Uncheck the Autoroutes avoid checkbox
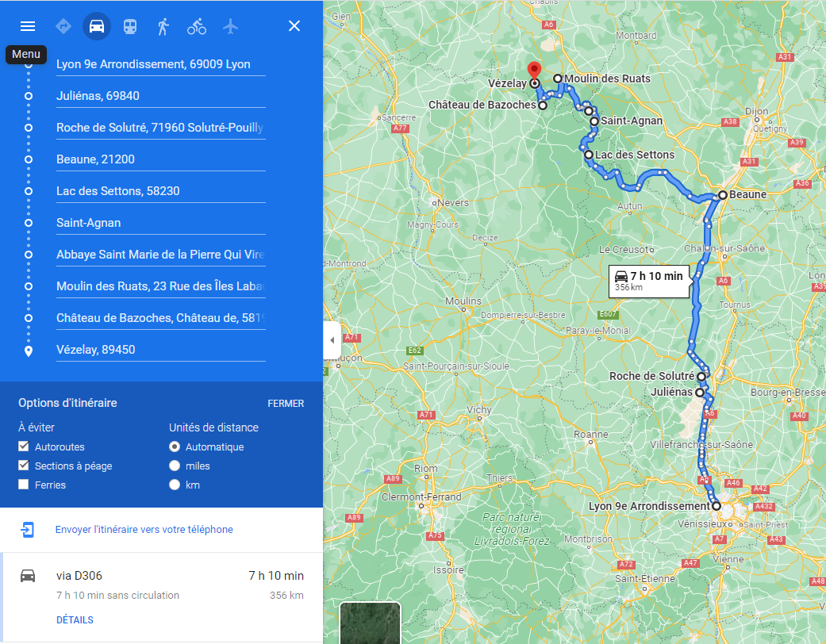 (x=23, y=446)
